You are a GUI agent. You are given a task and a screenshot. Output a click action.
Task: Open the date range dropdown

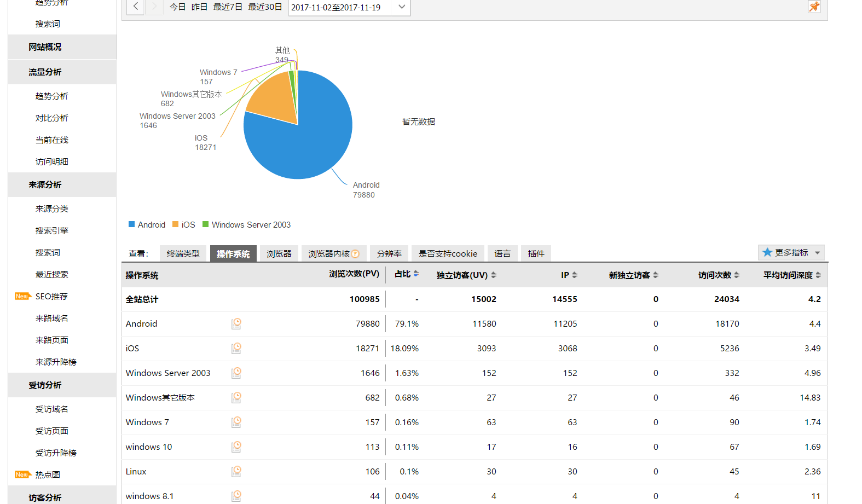[x=349, y=7]
